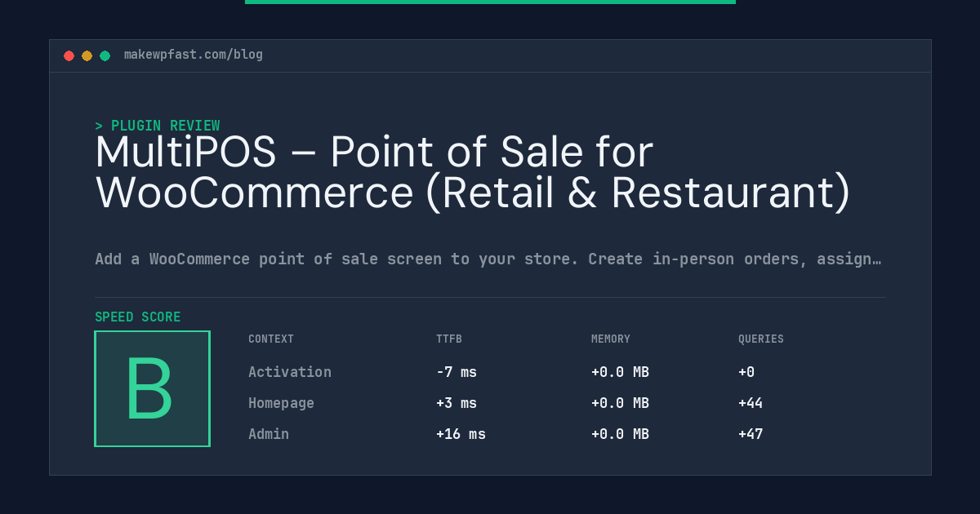The image size is (980, 514).
Task: Click Activation memory value +0.0 MB
Action: [620, 372]
